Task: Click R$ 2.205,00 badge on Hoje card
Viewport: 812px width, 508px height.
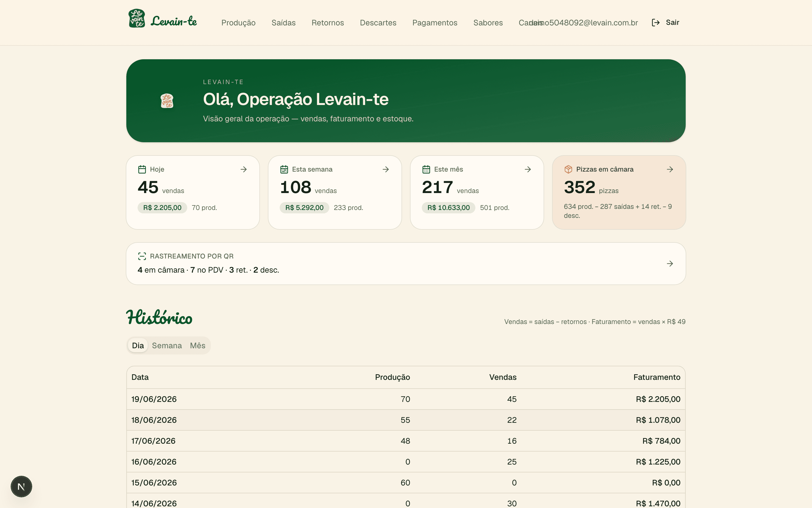Action: coord(162,208)
